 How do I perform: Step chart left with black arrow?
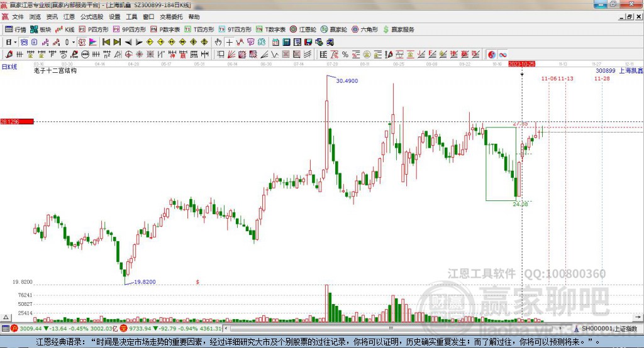(128, 42)
